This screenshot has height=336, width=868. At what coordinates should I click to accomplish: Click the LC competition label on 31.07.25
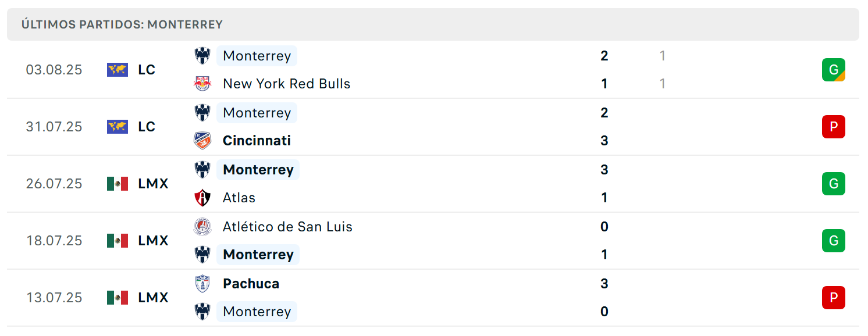147,127
